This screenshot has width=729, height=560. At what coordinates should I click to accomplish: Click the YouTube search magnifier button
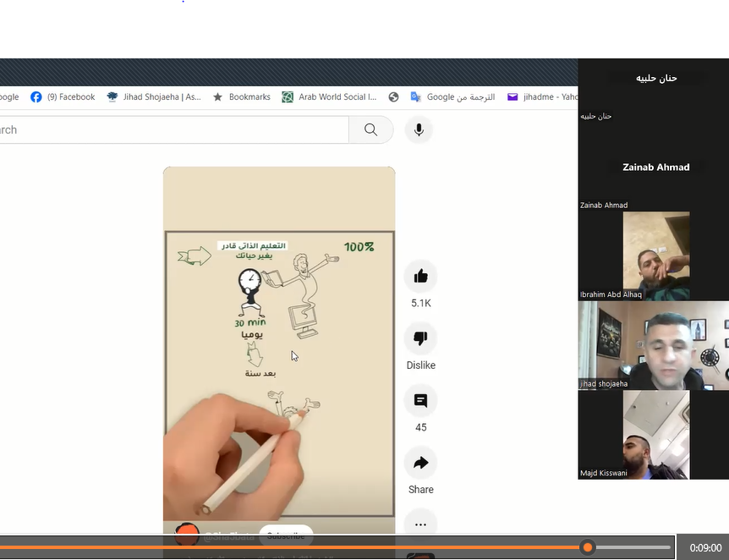tap(371, 129)
